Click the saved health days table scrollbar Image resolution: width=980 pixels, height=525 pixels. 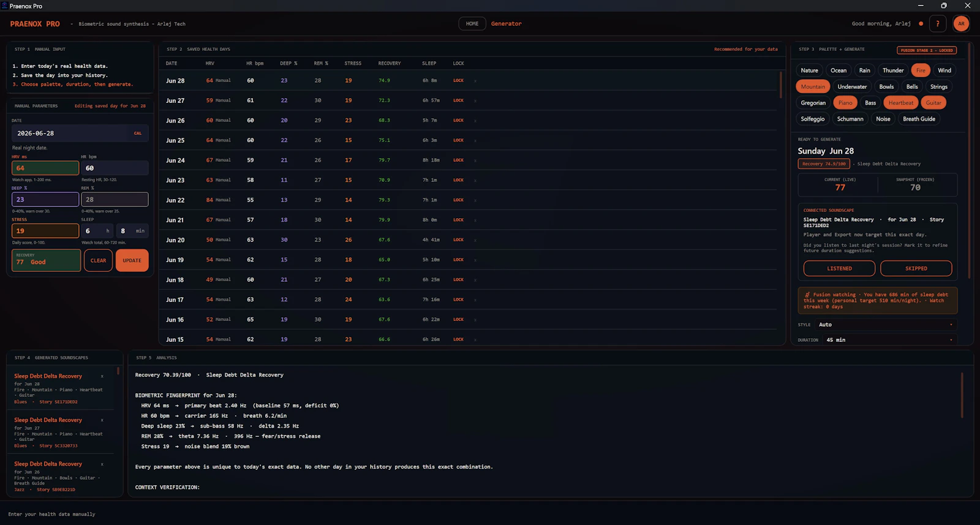pyautogui.click(x=780, y=85)
